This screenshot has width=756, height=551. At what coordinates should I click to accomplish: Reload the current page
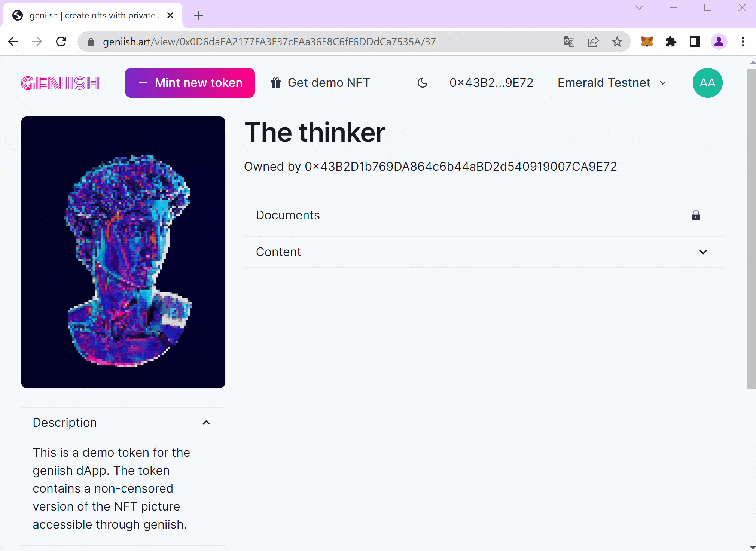click(61, 42)
